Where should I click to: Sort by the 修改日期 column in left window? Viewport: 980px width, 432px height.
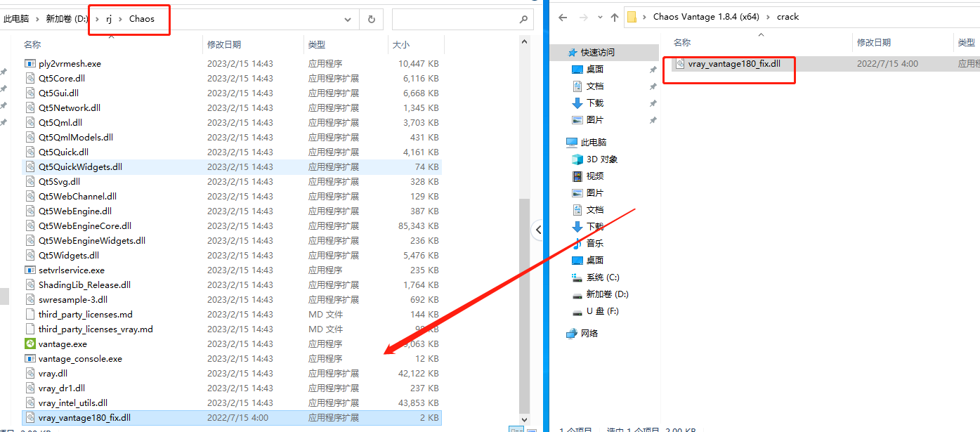pyautogui.click(x=224, y=44)
